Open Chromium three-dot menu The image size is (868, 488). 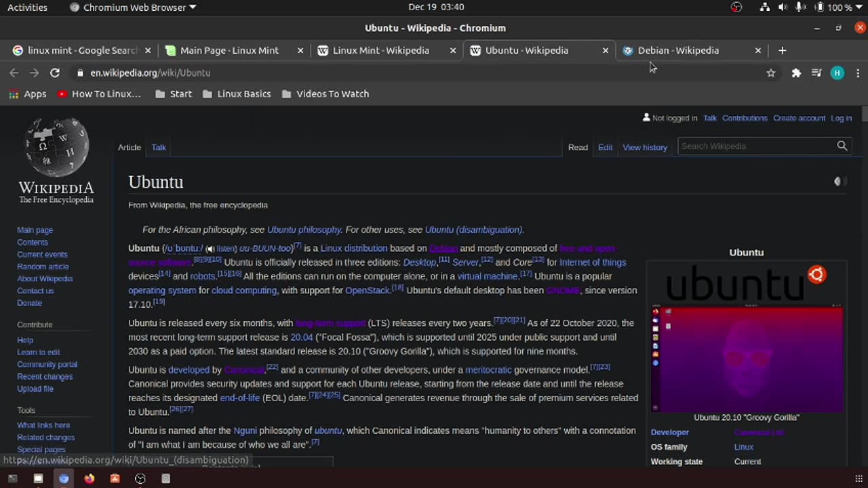(858, 73)
